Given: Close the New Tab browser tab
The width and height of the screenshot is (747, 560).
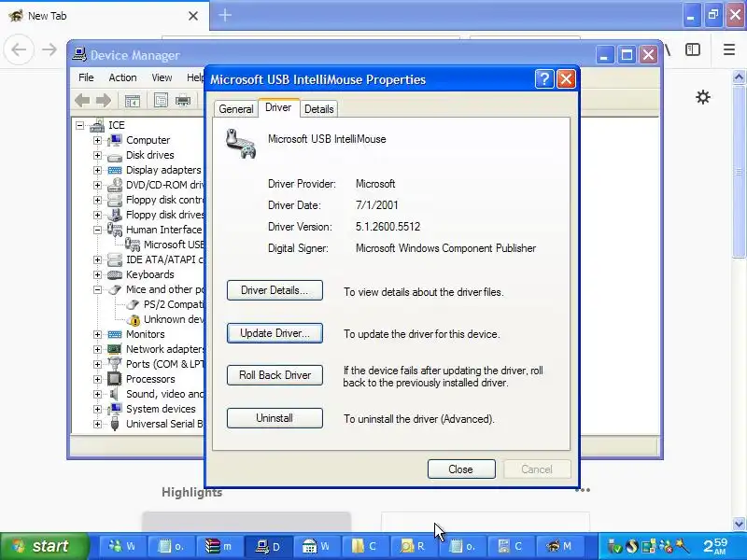Looking at the screenshot, I should [193, 16].
